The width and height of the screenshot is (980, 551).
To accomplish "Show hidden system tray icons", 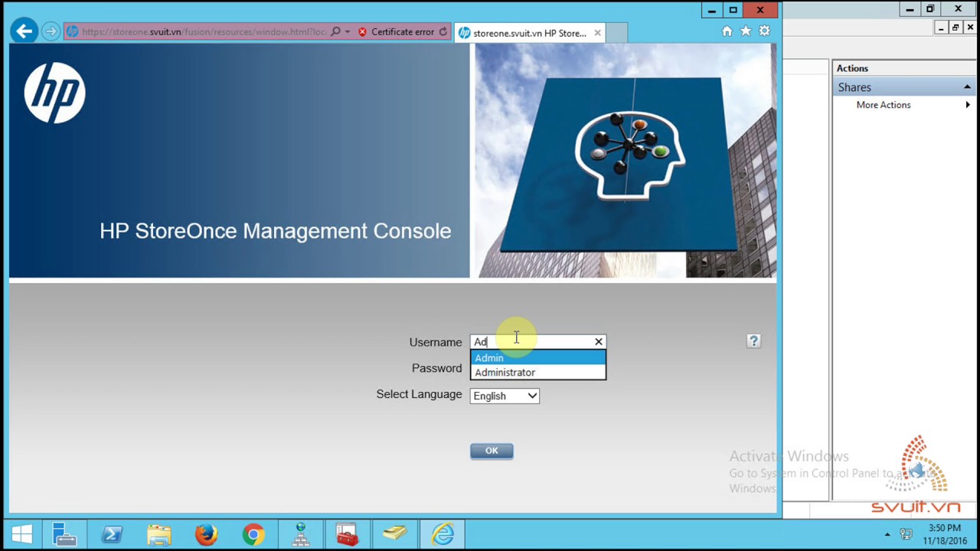I will coord(887,534).
